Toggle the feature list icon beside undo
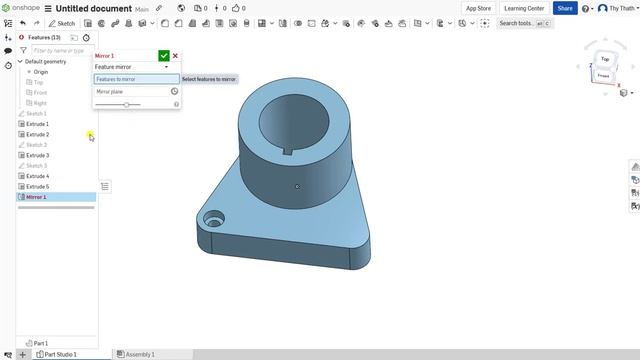This screenshot has width=640, height=360. tap(8, 24)
